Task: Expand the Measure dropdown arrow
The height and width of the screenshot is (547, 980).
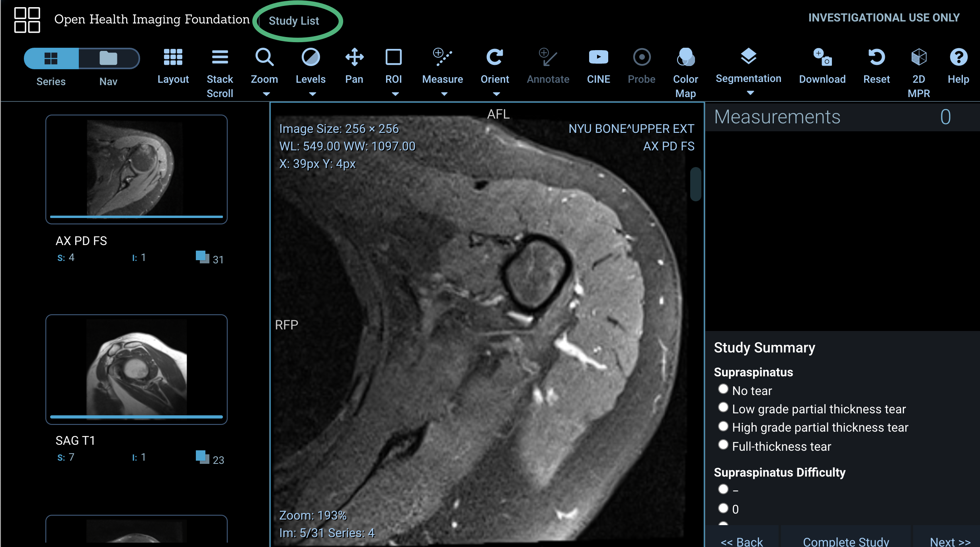Action: click(444, 94)
